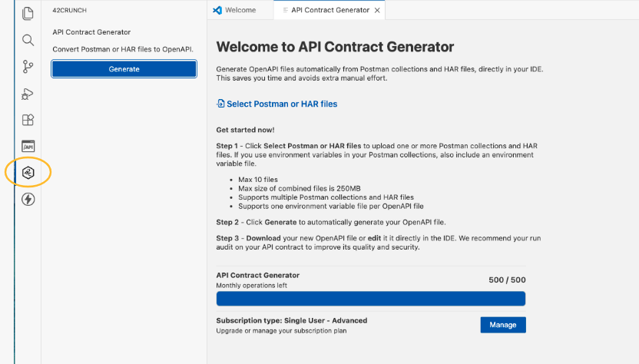Click Select Postman or HAR files link
The width and height of the screenshot is (639, 364).
pyautogui.click(x=282, y=104)
